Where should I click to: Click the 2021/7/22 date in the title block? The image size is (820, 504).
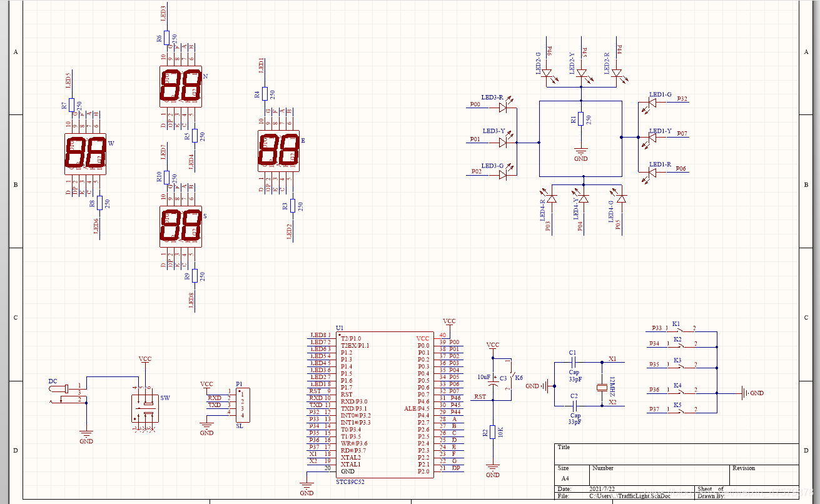click(x=603, y=489)
